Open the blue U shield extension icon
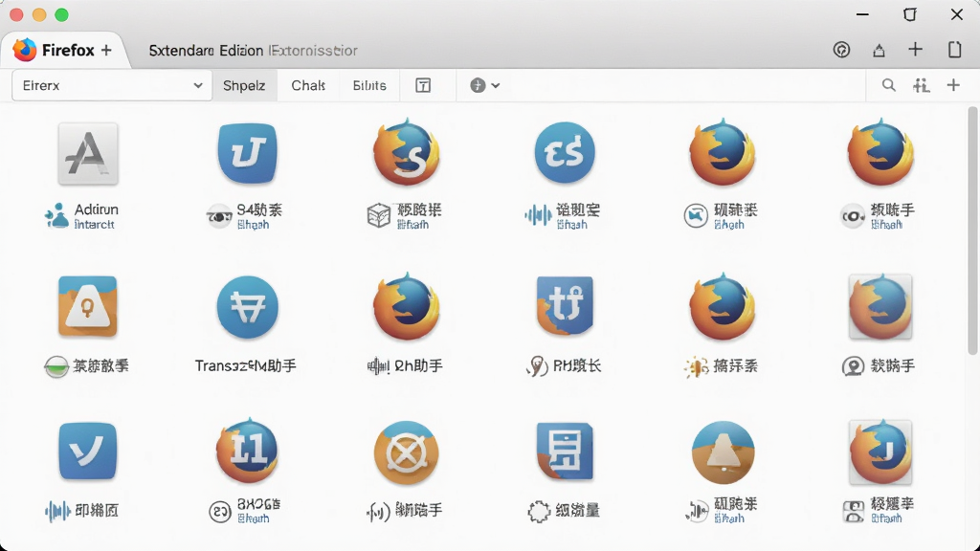This screenshot has height=551, width=980. tap(248, 153)
